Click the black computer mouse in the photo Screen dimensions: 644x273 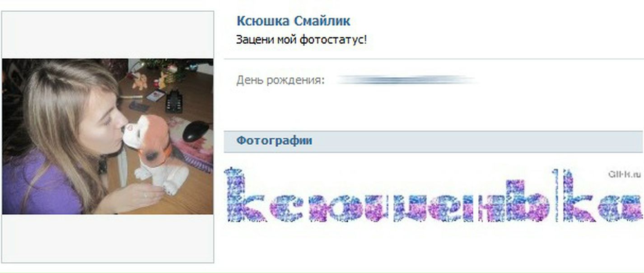click(196, 131)
